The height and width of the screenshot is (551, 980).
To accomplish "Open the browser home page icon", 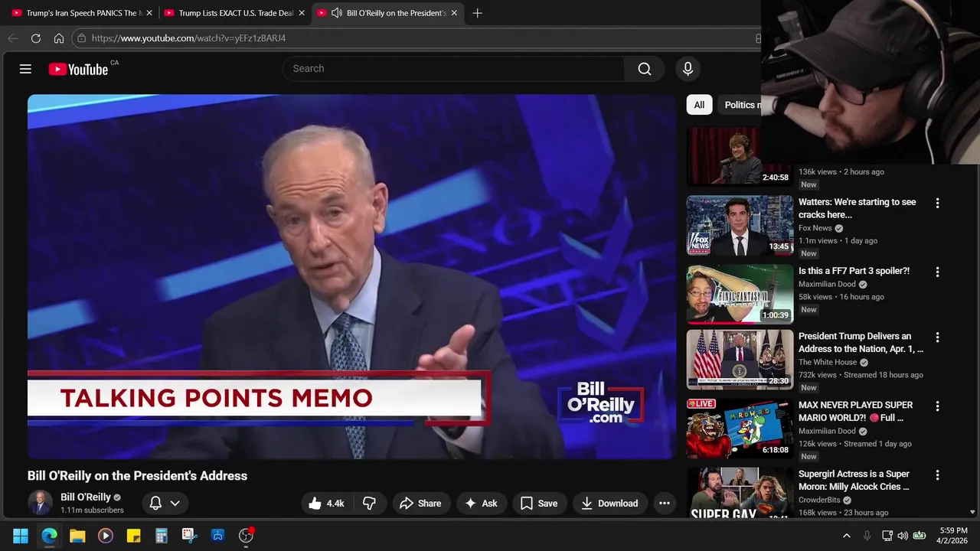I will click(59, 38).
